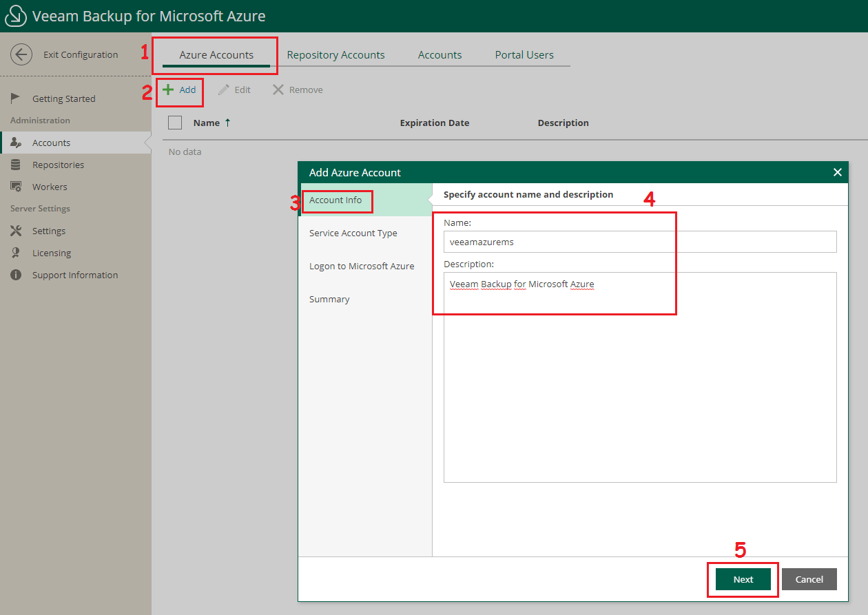
Task: Click the Cancel button
Action: click(809, 579)
